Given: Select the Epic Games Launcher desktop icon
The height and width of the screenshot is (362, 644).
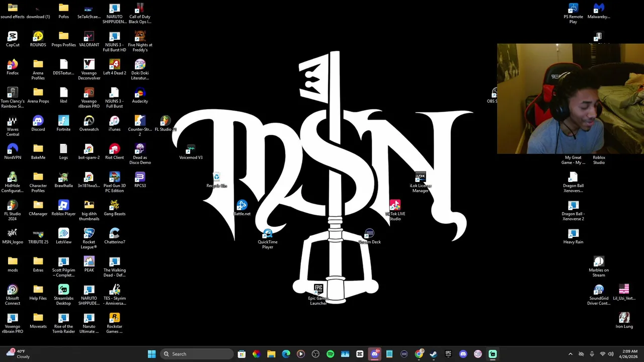Looking at the screenshot, I should [318, 295].
